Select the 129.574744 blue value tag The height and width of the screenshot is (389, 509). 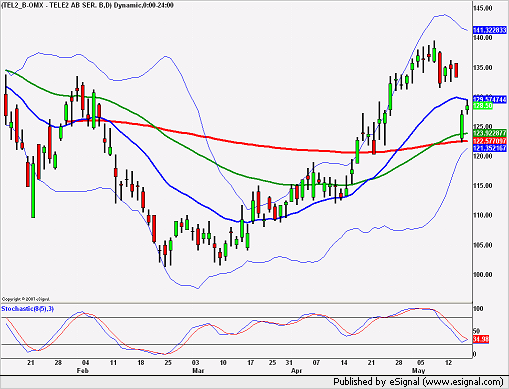pos(490,99)
